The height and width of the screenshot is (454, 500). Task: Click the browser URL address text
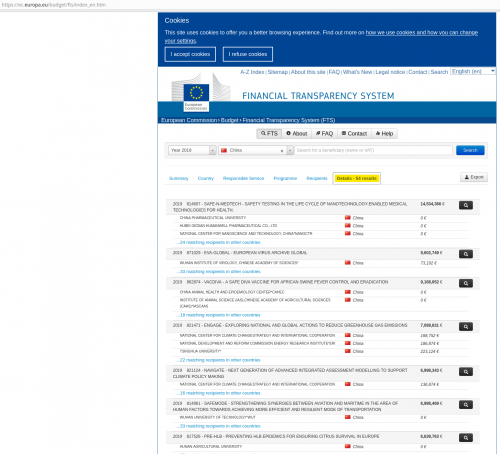(54, 5)
